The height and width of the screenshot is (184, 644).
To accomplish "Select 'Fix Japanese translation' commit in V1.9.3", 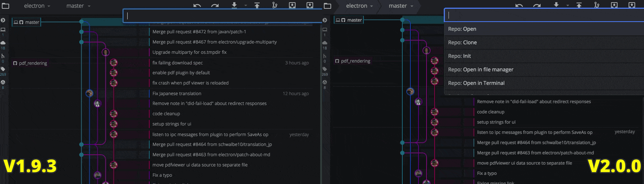I will click(177, 94).
